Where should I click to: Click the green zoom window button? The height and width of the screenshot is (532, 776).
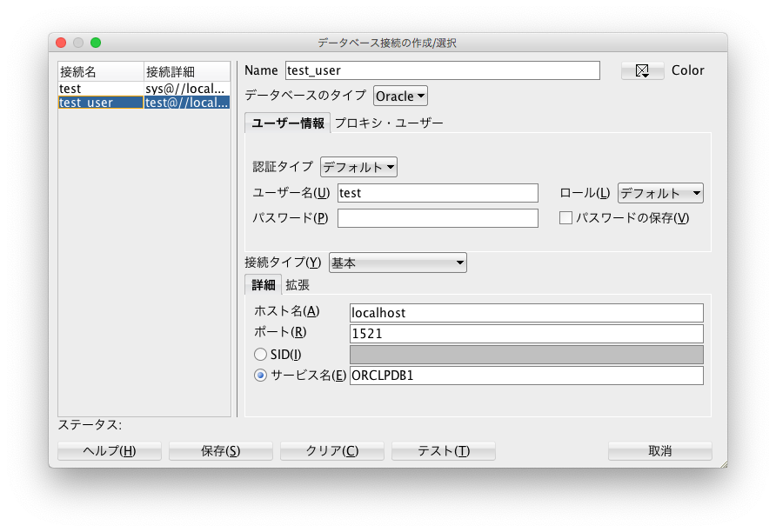96,43
